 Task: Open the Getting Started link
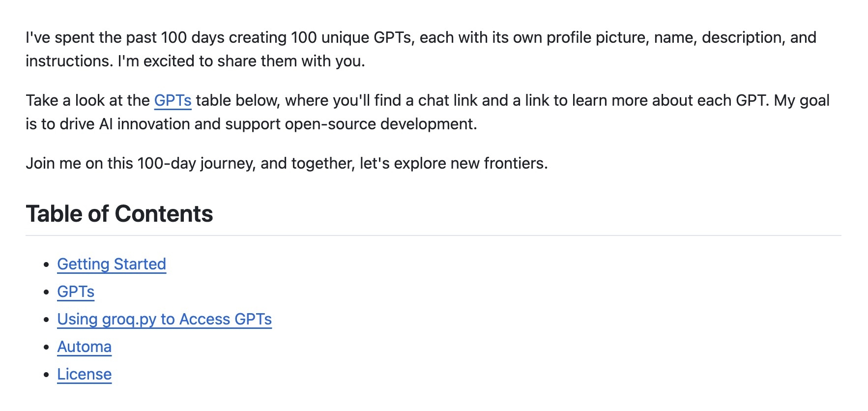coord(112,264)
